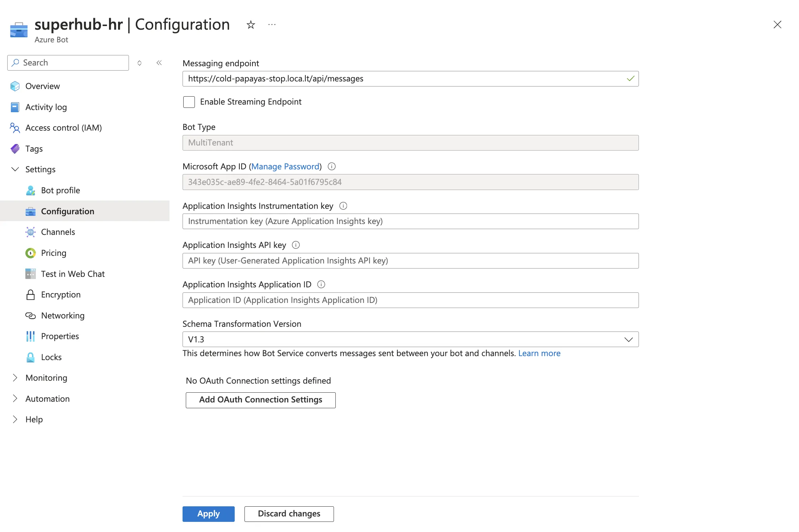Screen dimensions: 799x532
Task: Click info icon next to API key
Action: (296, 245)
